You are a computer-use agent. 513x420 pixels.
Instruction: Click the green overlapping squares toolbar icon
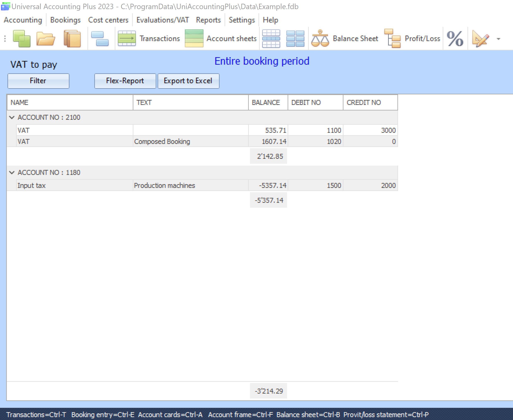(x=22, y=38)
